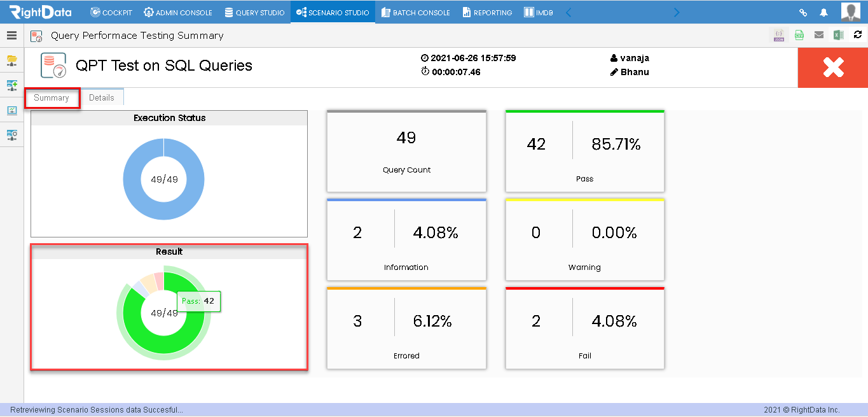The image size is (868, 417).
Task: Show previous modules with left chevron
Action: tap(568, 12)
